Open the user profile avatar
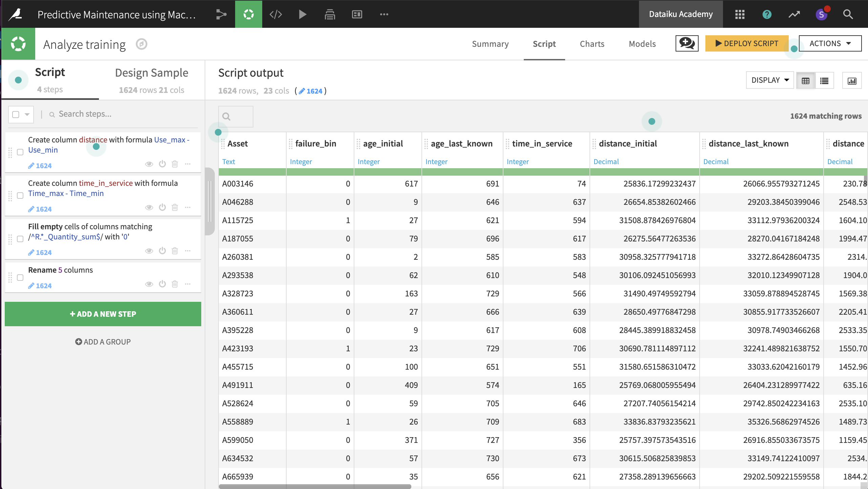The width and height of the screenshot is (868, 489). point(821,14)
